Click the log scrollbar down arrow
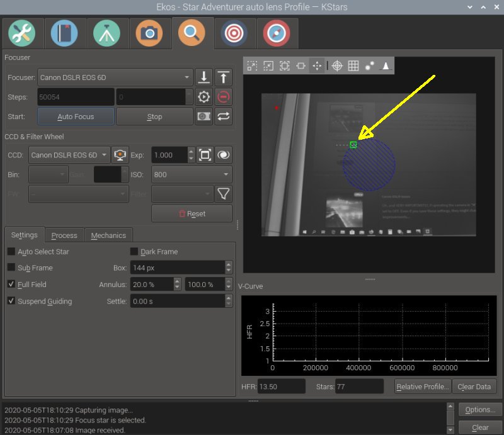Image resolution: width=504 pixels, height=435 pixels. tap(450, 429)
